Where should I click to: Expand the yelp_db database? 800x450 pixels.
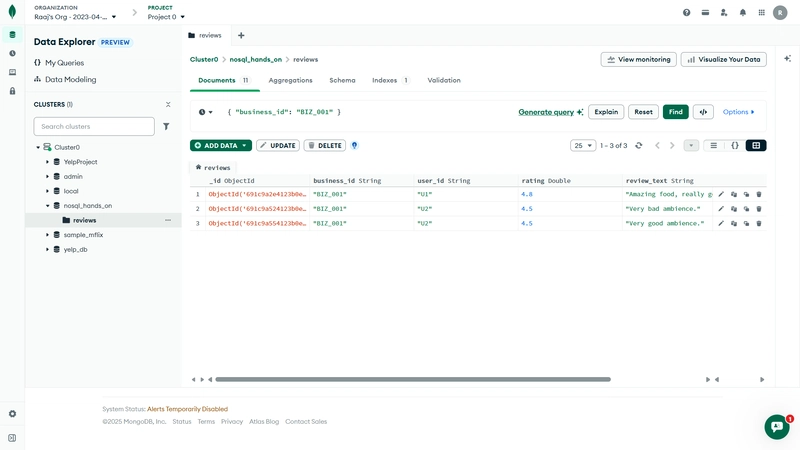[47, 249]
